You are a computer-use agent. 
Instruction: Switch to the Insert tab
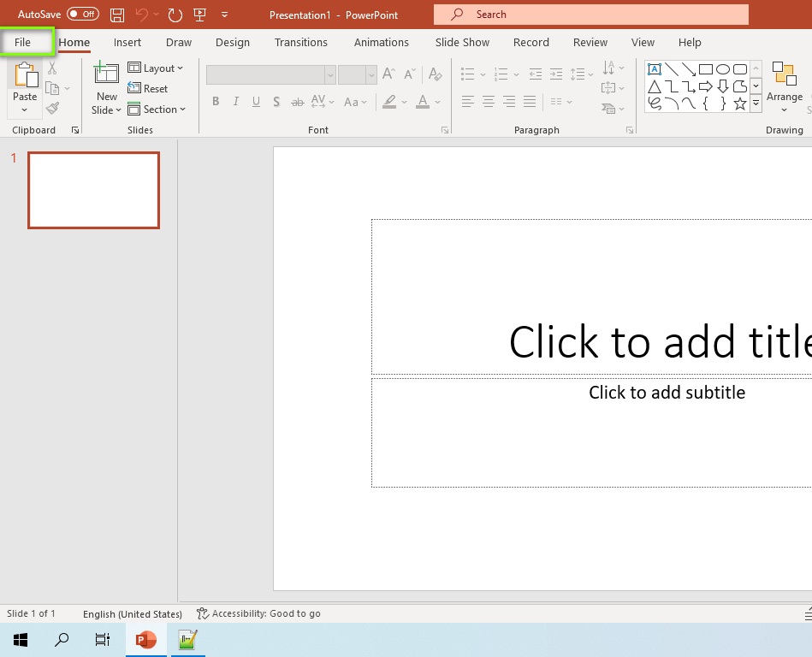(127, 43)
